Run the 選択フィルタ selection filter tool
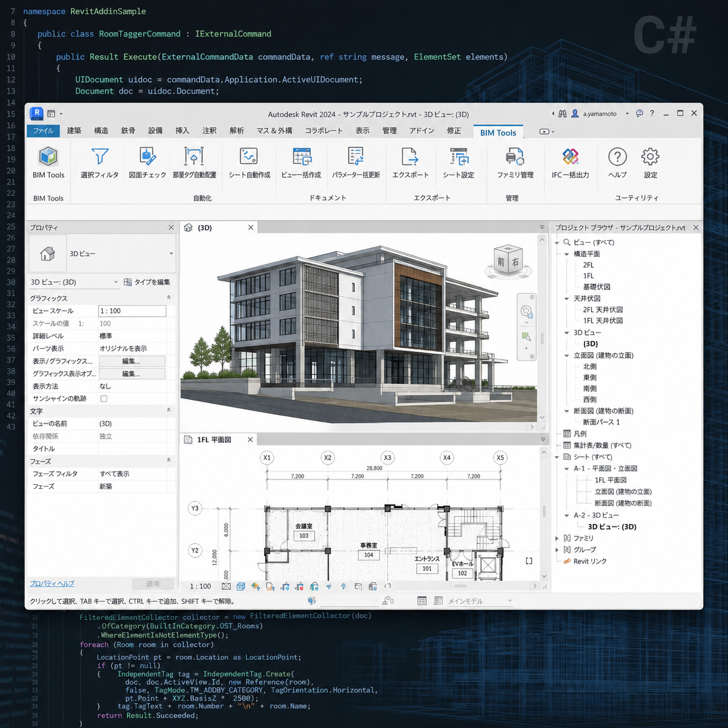Screen dimensions: 728x728 pos(100,162)
